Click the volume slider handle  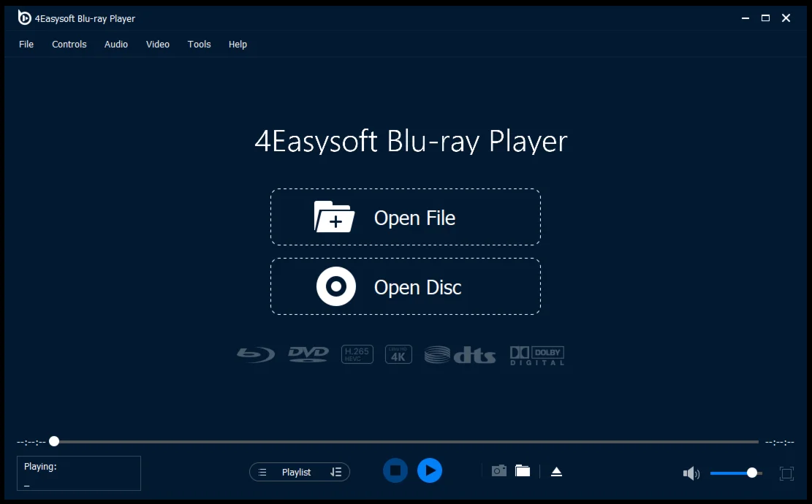tap(752, 473)
